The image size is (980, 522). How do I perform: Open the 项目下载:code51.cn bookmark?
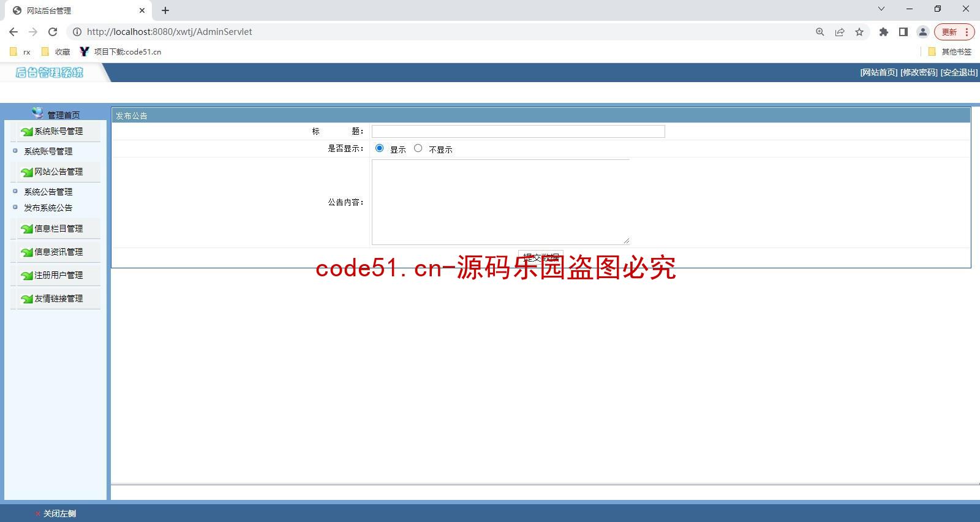coord(121,52)
